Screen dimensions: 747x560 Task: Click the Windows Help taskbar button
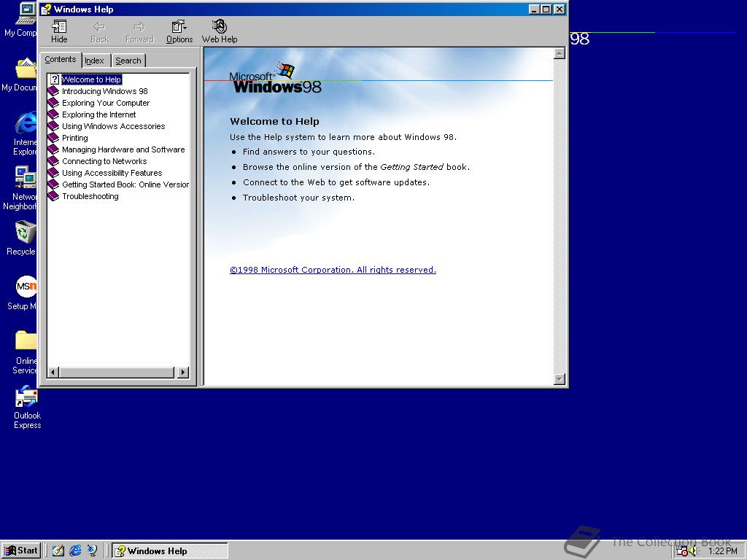(x=170, y=551)
